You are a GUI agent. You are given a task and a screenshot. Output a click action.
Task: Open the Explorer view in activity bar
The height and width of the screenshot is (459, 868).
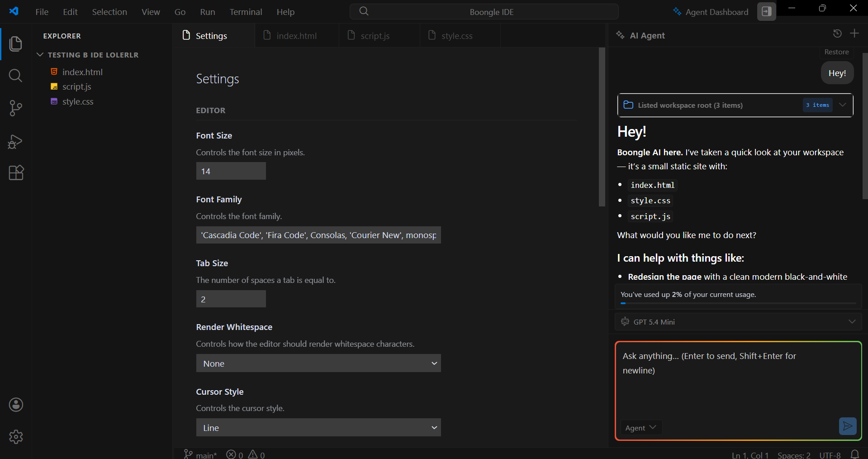16,43
